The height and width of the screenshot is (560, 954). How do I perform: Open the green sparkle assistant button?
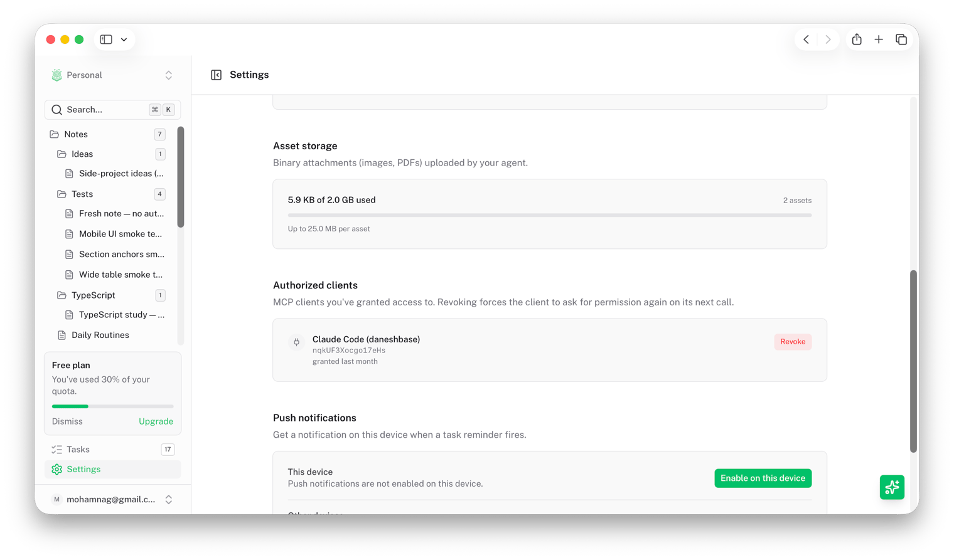892,487
